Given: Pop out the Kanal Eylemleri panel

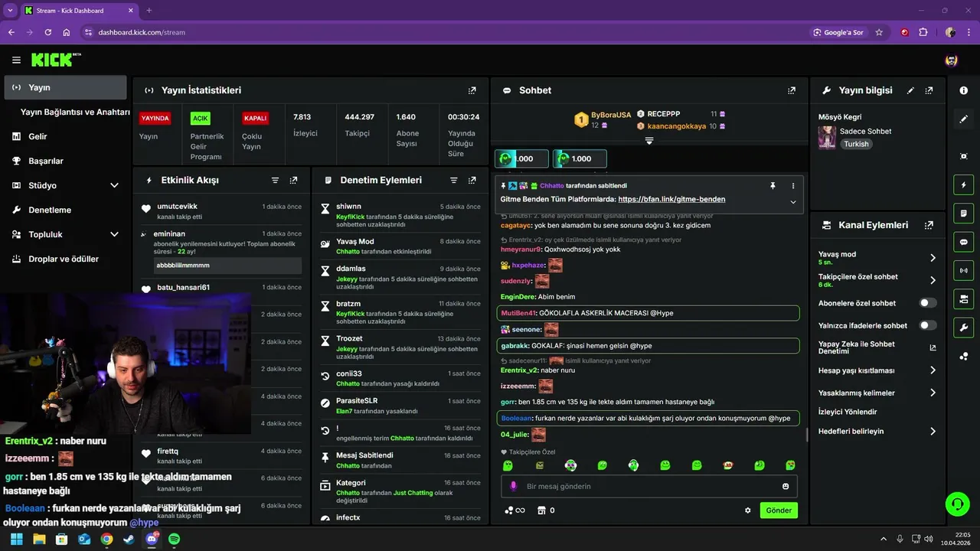Looking at the screenshot, I should click(x=929, y=225).
